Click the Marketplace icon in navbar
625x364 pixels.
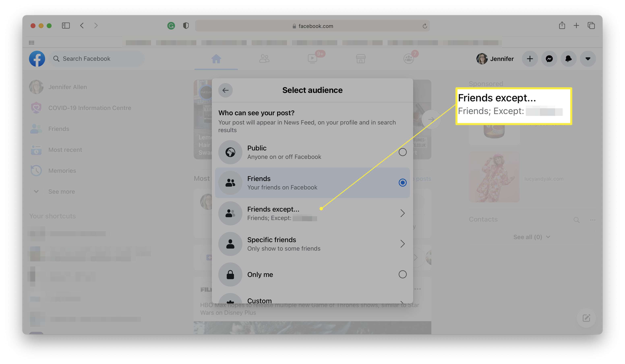360,58
